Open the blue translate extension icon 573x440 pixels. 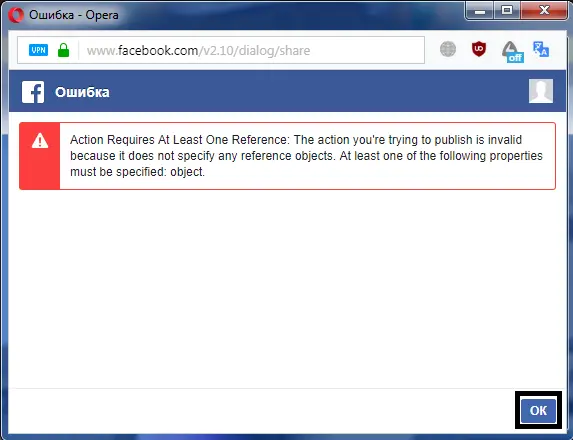[x=541, y=49]
